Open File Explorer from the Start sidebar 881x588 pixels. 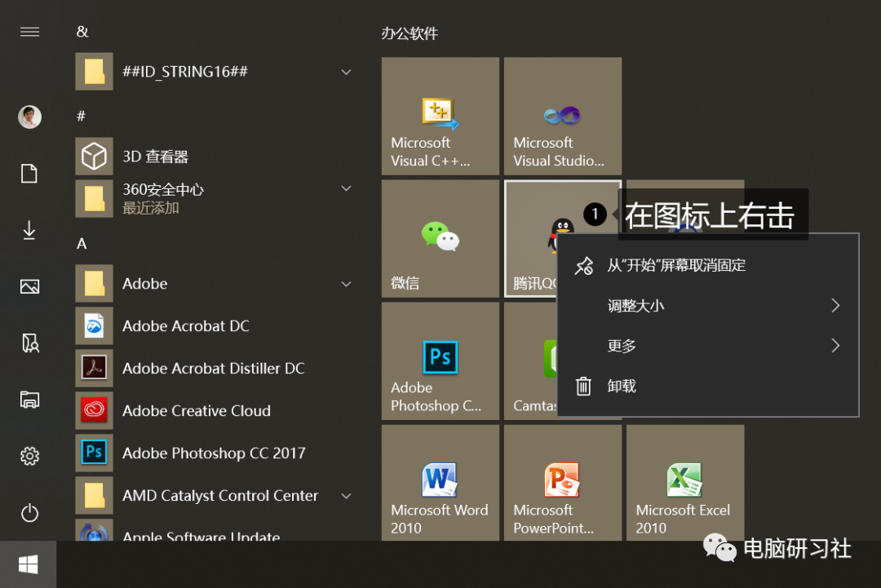(x=30, y=400)
